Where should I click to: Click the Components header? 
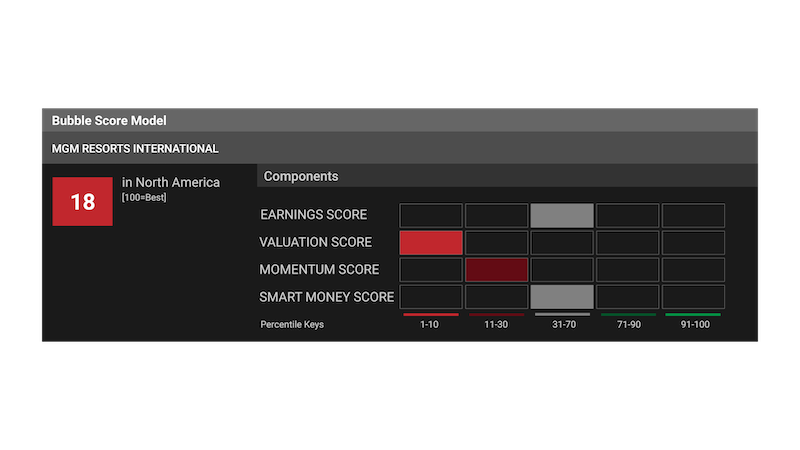tap(301, 177)
